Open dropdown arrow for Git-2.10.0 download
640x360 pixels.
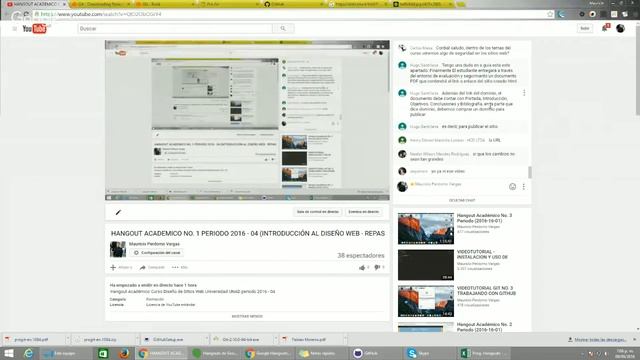click(x=276, y=339)
